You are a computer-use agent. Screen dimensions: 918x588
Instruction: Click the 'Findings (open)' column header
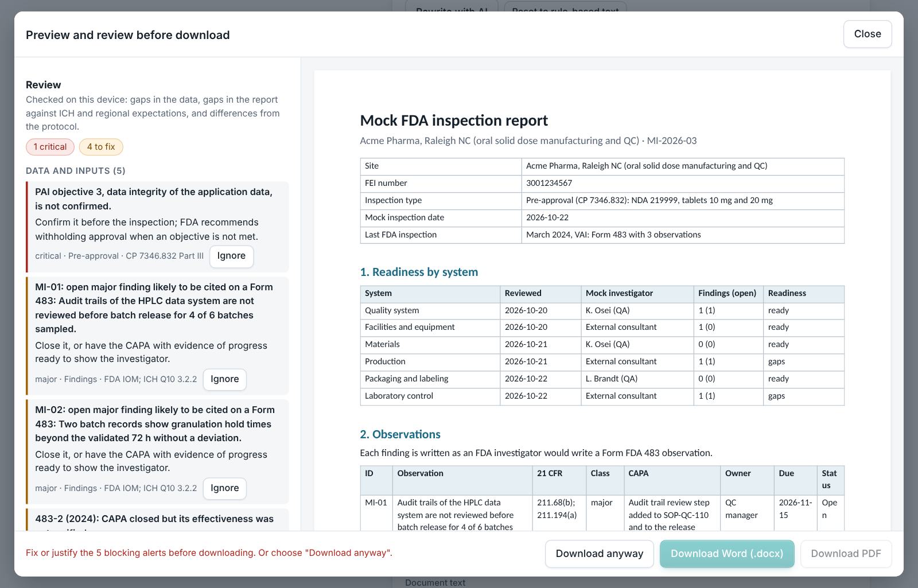(729, 293)
